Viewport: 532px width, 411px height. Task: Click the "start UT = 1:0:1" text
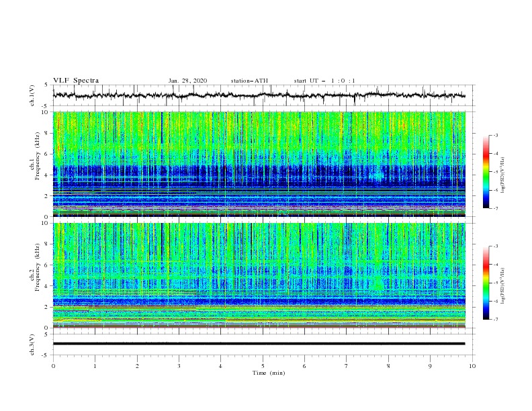(x=324, y=81)
